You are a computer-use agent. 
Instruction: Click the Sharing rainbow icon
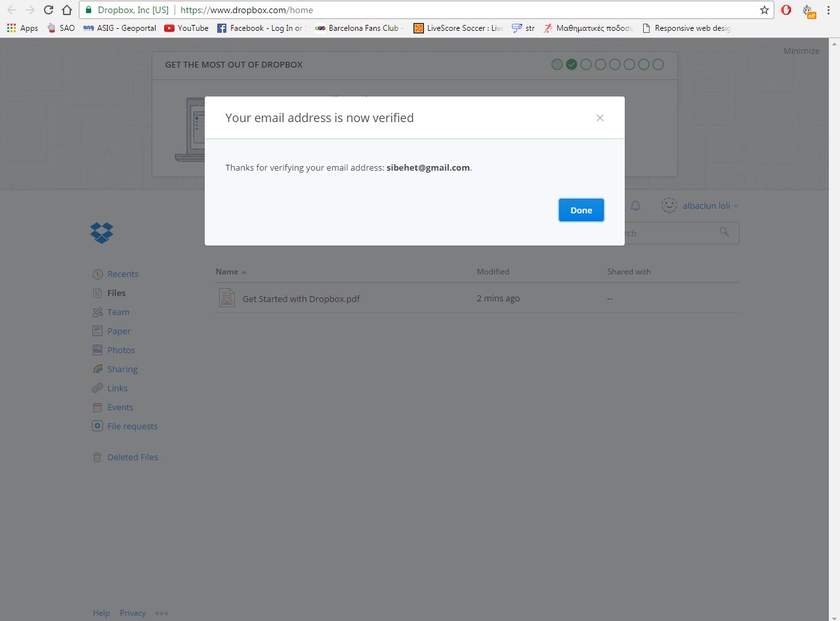tap(97, 369)
